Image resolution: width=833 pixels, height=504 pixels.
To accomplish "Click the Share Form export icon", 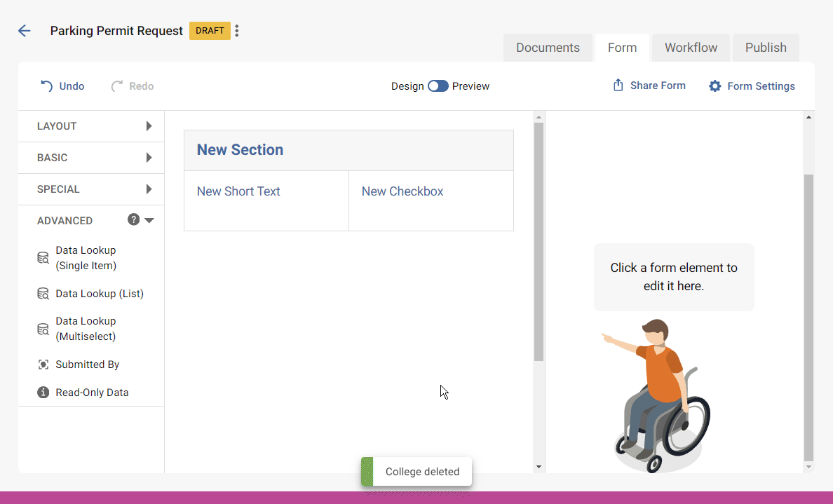I will click(x=617, y=85).
